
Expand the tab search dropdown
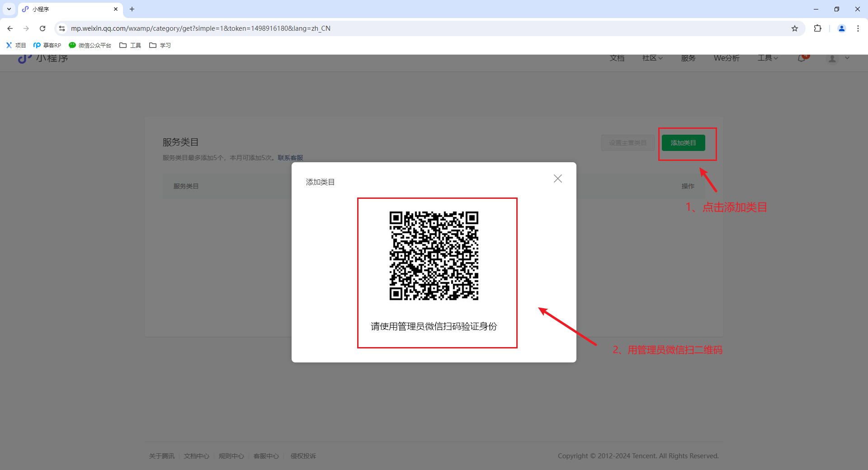pos(9,9)
